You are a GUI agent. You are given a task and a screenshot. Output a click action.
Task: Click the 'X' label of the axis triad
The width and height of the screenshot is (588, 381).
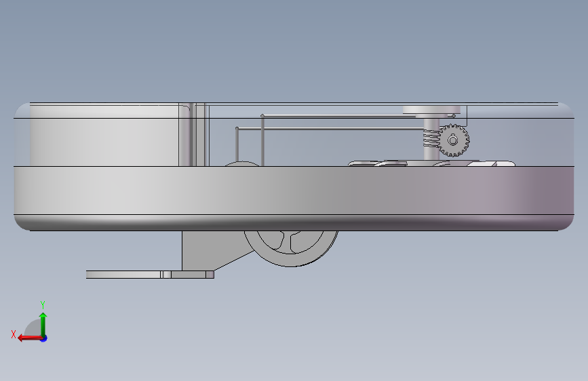click(x=14, y=334)
